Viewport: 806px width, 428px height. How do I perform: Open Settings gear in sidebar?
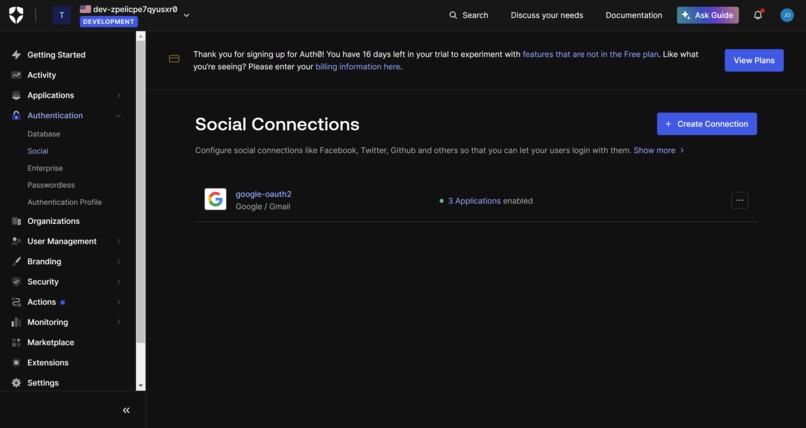point(16,383)
